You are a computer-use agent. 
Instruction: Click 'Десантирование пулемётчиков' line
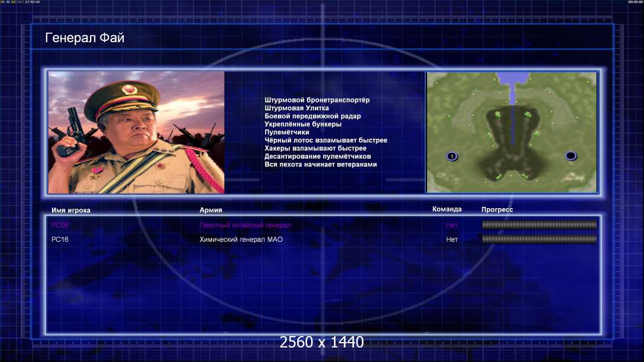(318, 156)
